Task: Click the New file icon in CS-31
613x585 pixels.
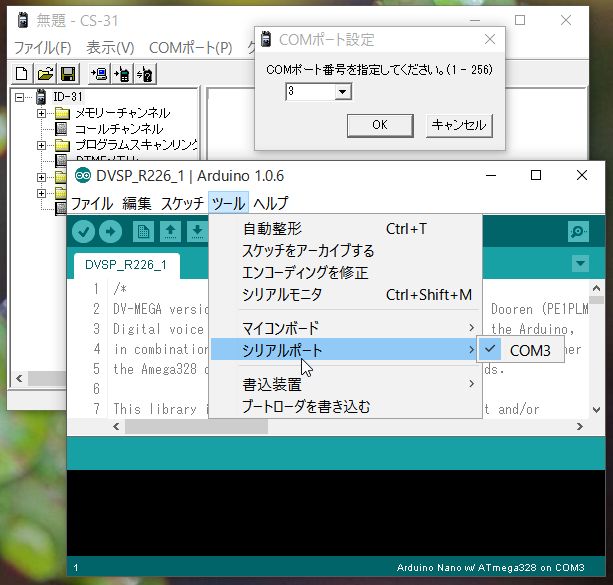Action: 22,73
